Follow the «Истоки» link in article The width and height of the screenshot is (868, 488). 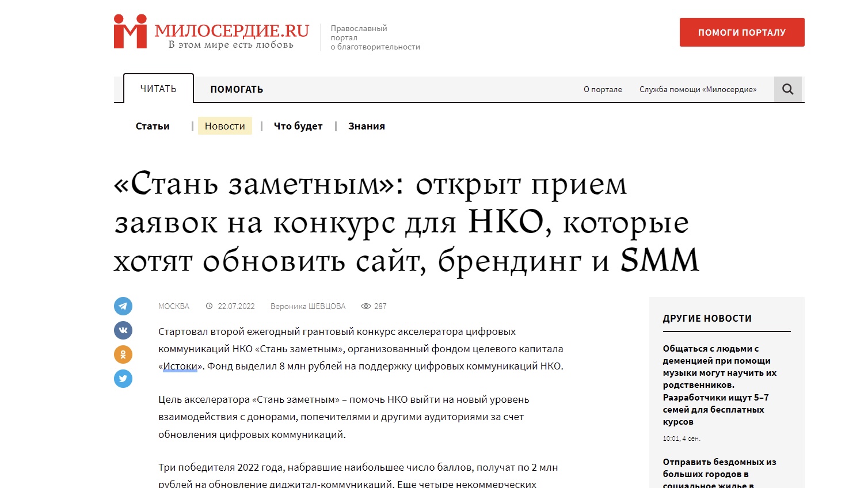pyautogui.click(x=180, y=366)
